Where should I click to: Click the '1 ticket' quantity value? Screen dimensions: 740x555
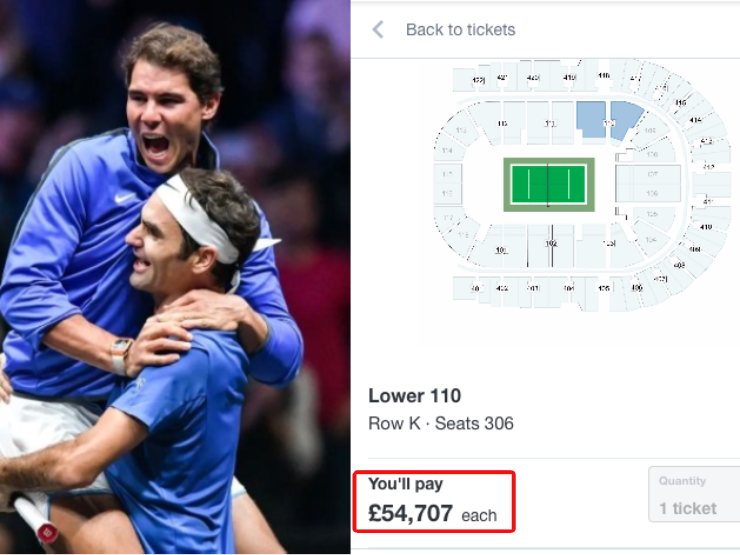(x=688, y=508)
